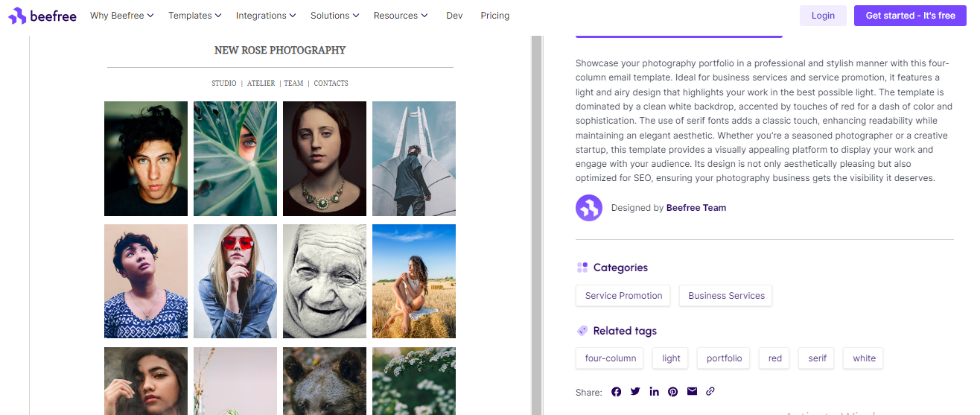Screen dimensions: 980x415
Task: Filter by the white tag
Action: point(864,358)
